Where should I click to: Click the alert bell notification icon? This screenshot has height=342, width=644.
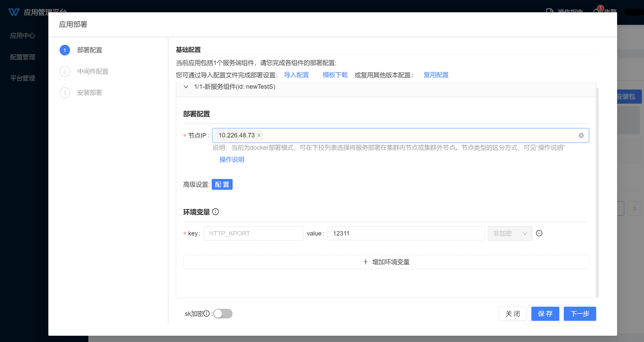click(x=597, y=11)
